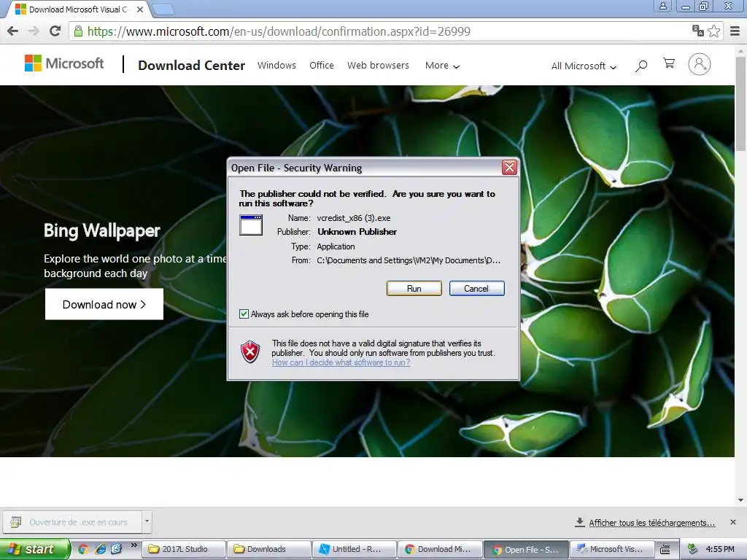
Task: Uncheck Always ask before opening this file
Action: tap(244, 314)
